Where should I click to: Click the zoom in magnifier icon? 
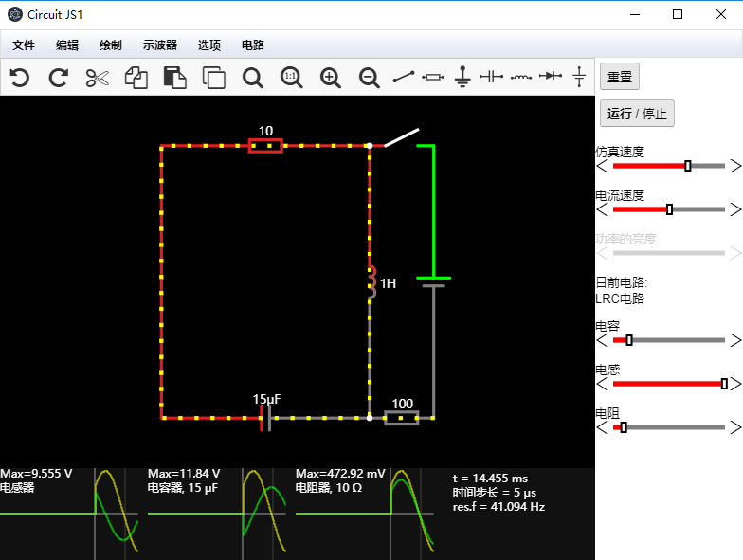(330, 78)
